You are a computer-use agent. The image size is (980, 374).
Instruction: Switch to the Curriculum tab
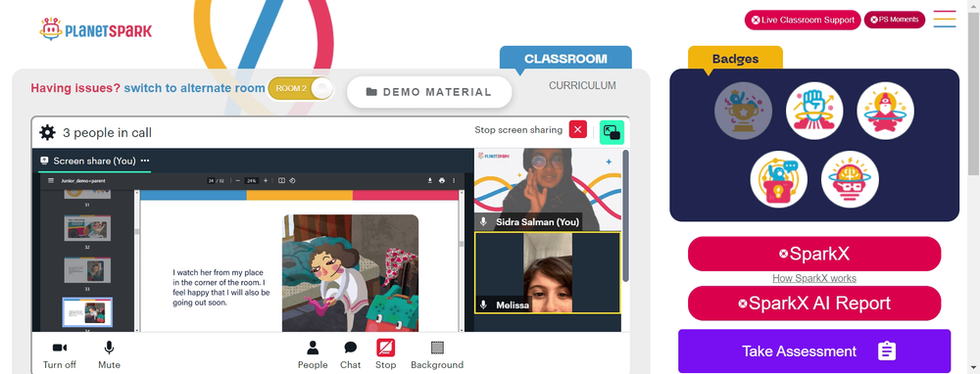582,85
